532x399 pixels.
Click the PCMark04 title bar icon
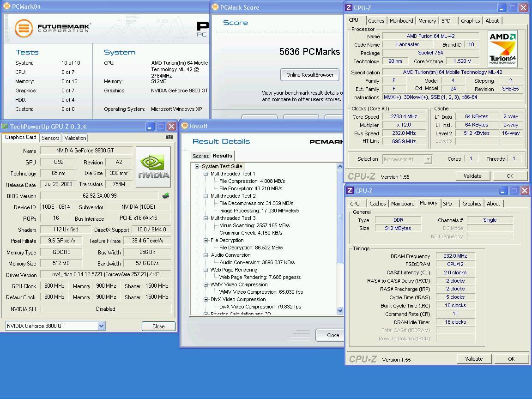click(x=6, y=6)
